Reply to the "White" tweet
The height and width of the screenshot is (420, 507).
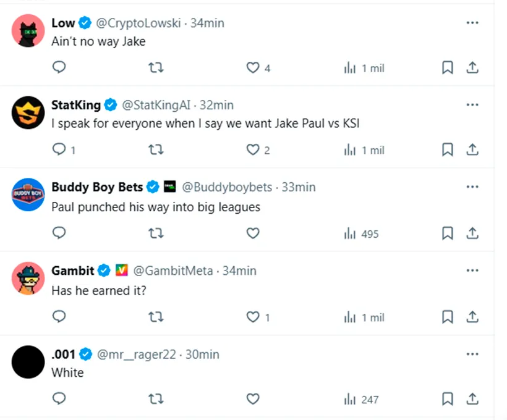point(59,399)
